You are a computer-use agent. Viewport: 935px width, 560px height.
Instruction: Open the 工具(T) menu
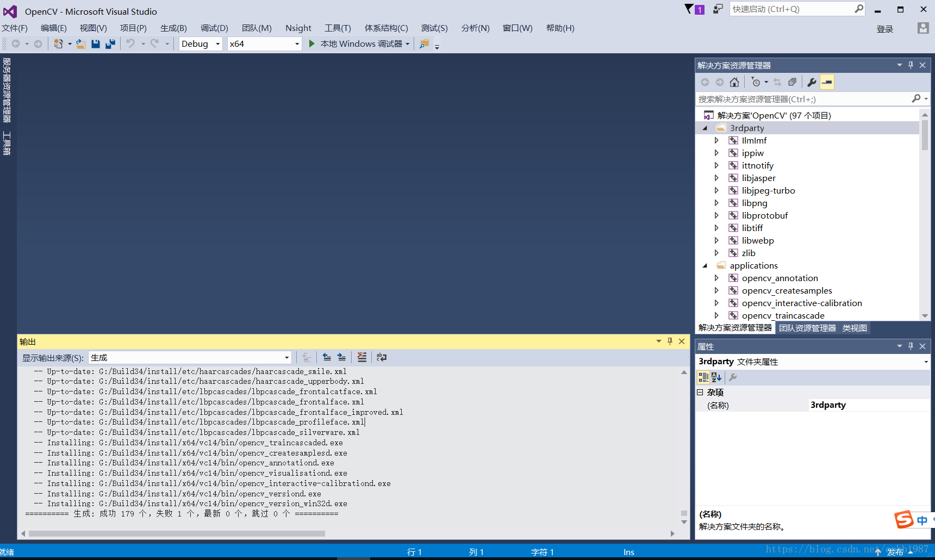point(338,28)
